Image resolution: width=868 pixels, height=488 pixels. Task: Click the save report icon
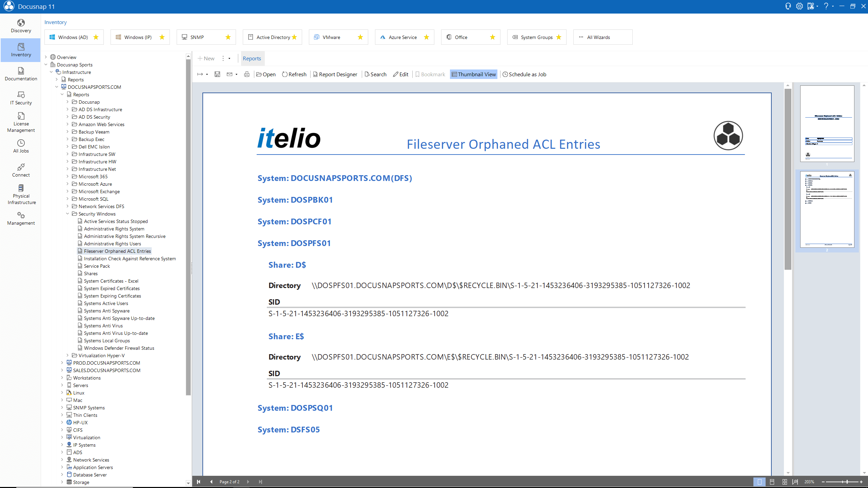tap(217, 74)
